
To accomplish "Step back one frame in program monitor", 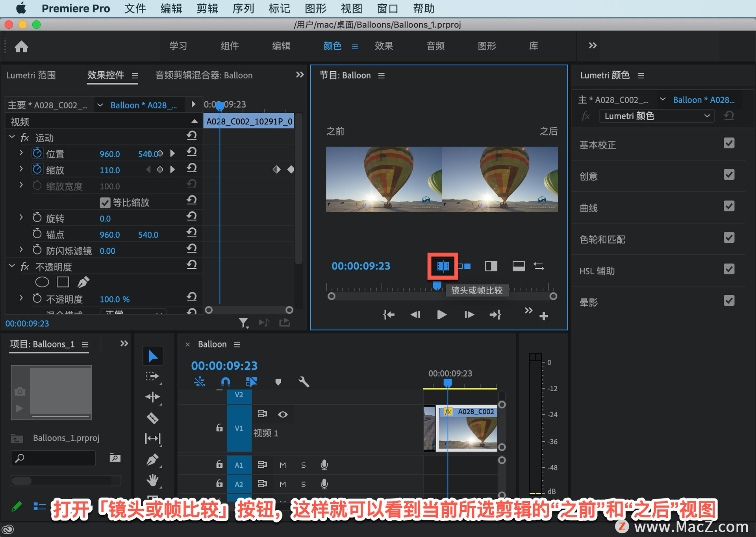I will coord(415,314).
